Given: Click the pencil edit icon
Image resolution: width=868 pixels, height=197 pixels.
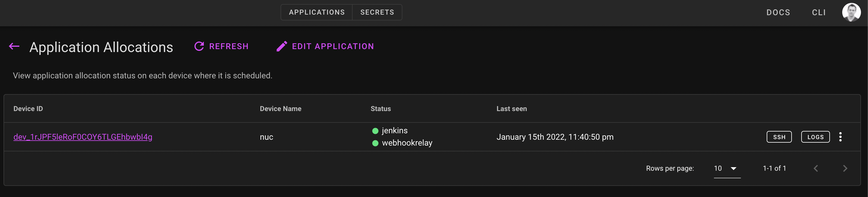Looking at the screenshot, I should click(282, 46).
